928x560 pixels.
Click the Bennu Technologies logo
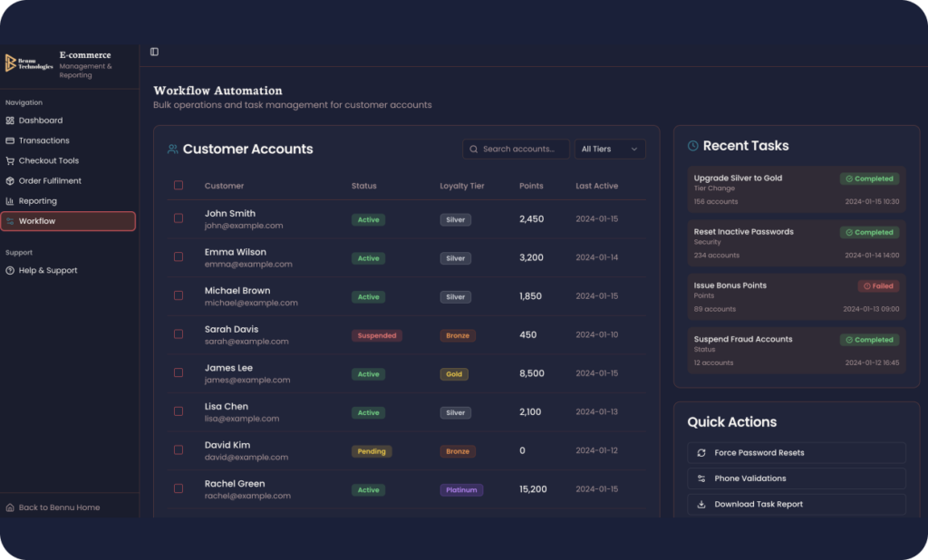(x=29, y=63)
